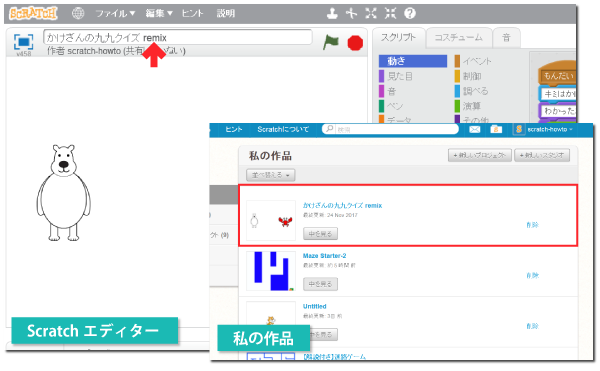This screenshot has width=600, height=371.
Task: Open the ヒント menu item in the editor
Action: pyautogui.click(x=192, y=13)
